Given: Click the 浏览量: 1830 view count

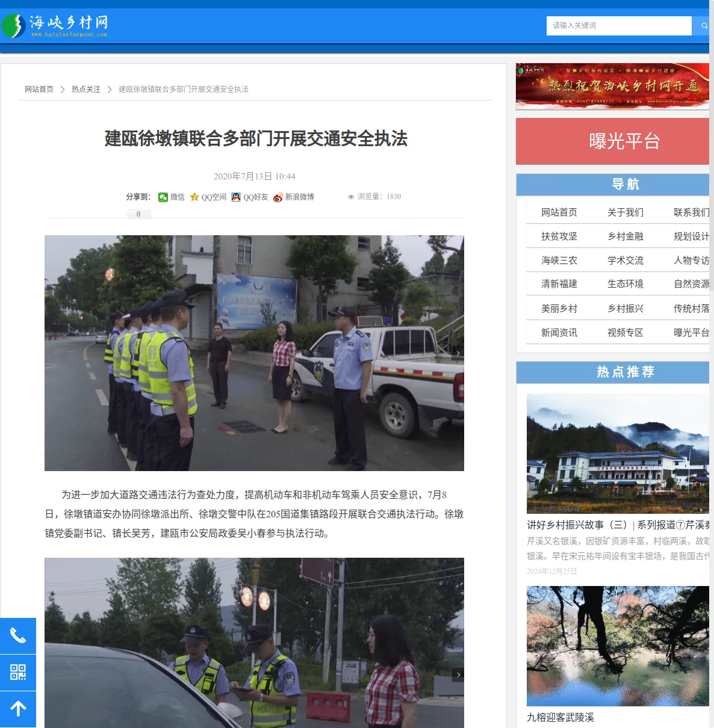Looking at the screenshot, I should (374, 197).
